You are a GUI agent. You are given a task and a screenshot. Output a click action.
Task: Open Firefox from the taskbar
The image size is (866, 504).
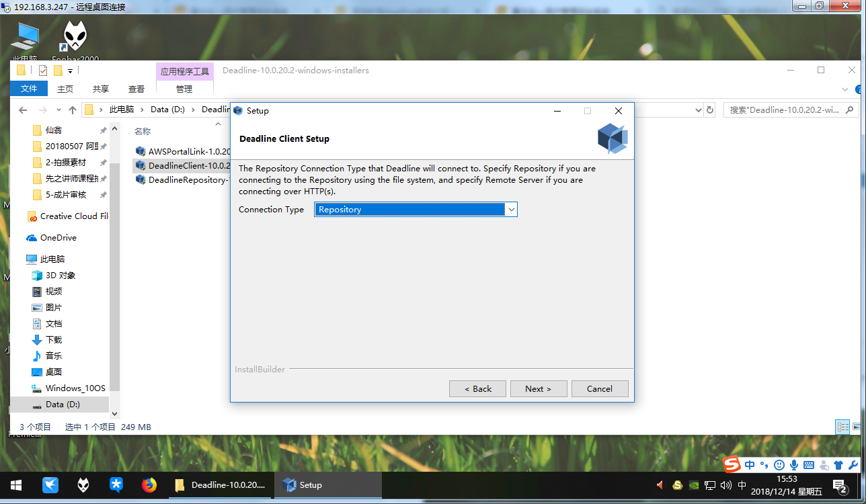coord(149,485)
